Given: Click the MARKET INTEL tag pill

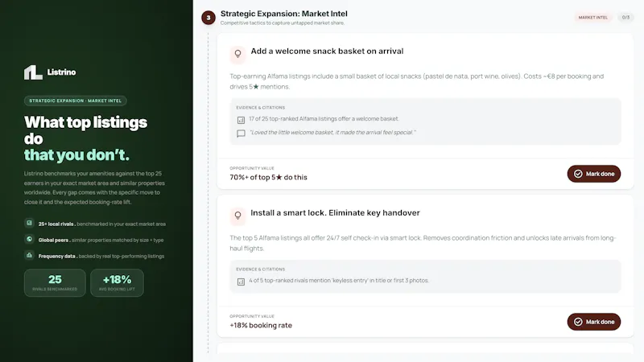Looking at the screenshot, I should [x=593, y=18].
